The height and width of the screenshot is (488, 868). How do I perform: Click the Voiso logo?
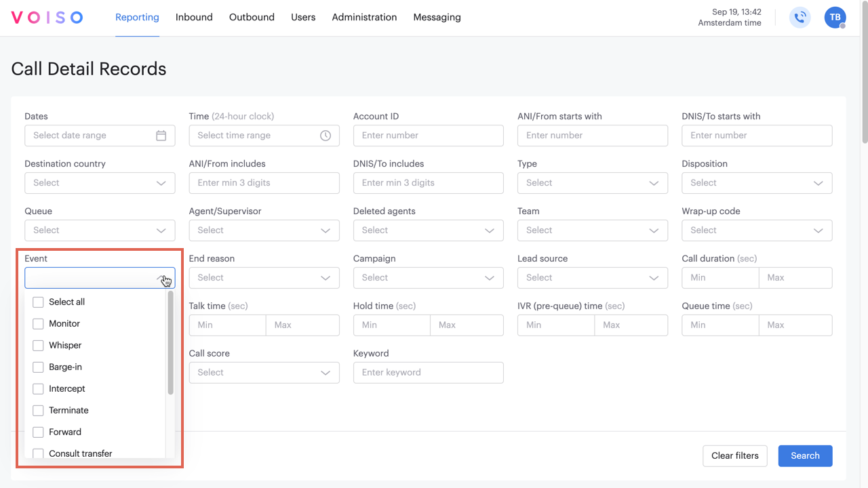click(x=47, y=18)
